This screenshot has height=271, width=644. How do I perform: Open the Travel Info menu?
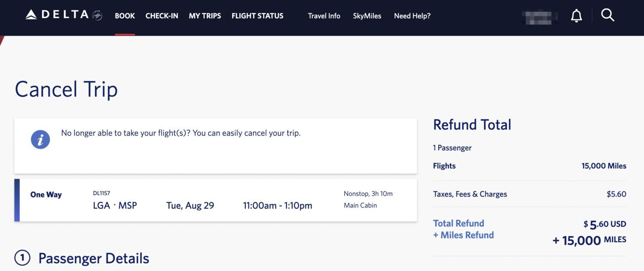[324, 16]
